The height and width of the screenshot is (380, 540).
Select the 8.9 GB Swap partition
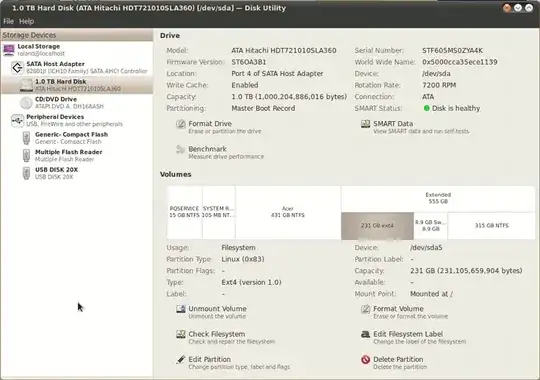pyautogui.click(x=430, y=226)
